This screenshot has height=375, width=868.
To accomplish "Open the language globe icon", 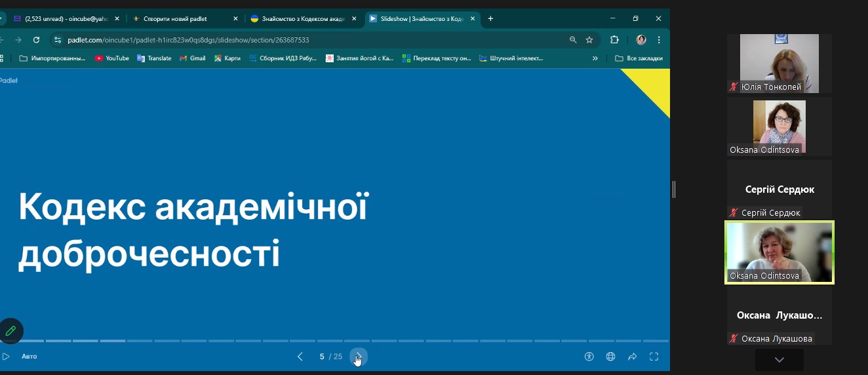I will 610,357.
